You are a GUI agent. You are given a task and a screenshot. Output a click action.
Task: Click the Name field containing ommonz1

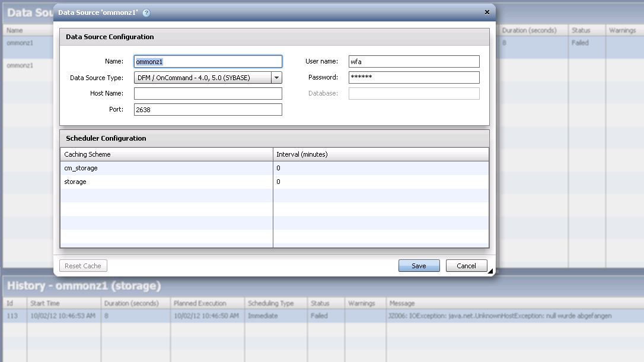(208, 62)
